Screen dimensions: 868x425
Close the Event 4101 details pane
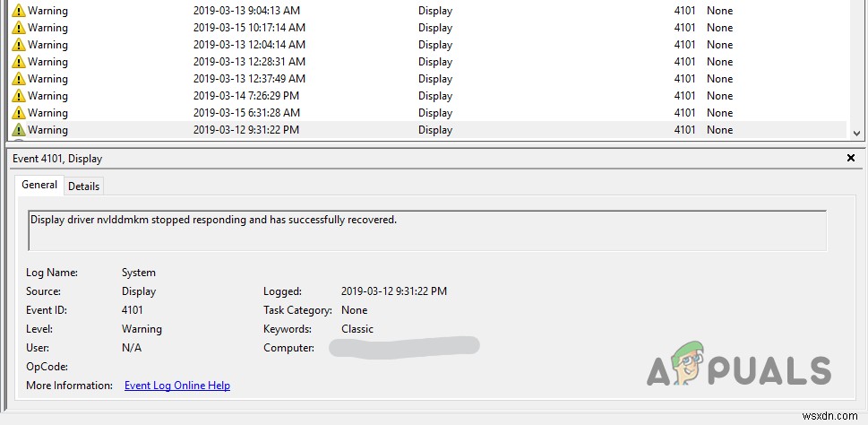(850, 158)
